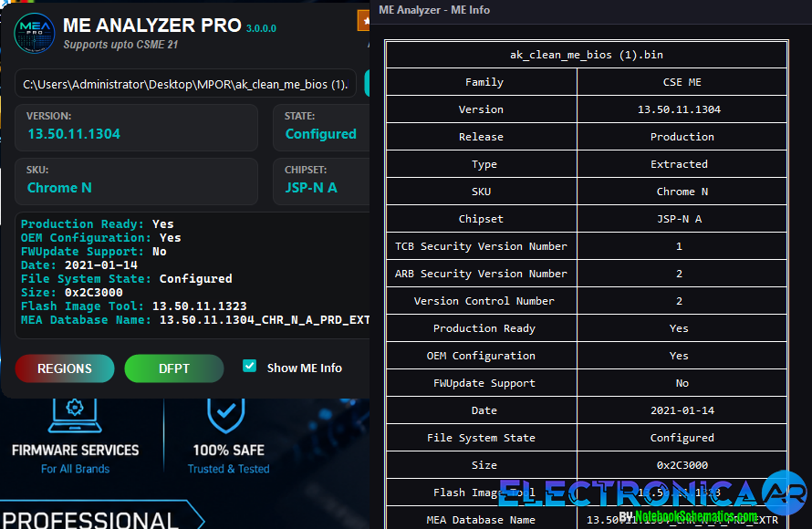This screenshot has width=812, height=529.
Task: Click the ME ANALYZER PRO title text
Action: pyautogui.click(x=151, y=26)
